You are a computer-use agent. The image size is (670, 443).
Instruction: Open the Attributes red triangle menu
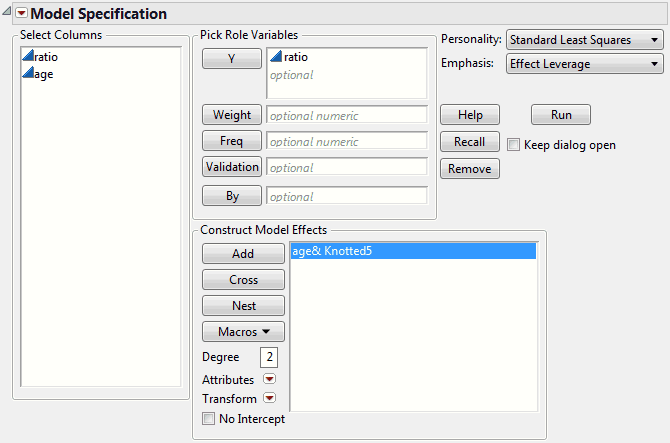[x=268, y=380]
